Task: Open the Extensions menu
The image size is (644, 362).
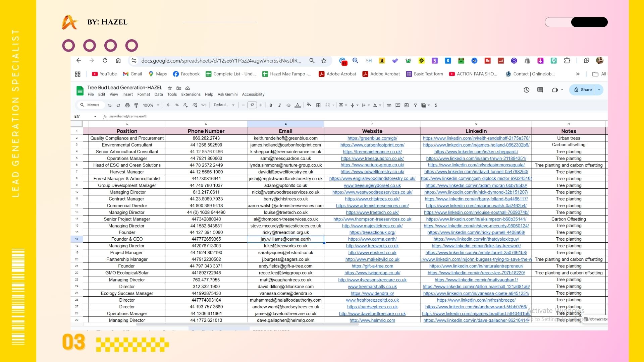Action: coord(191,95)
